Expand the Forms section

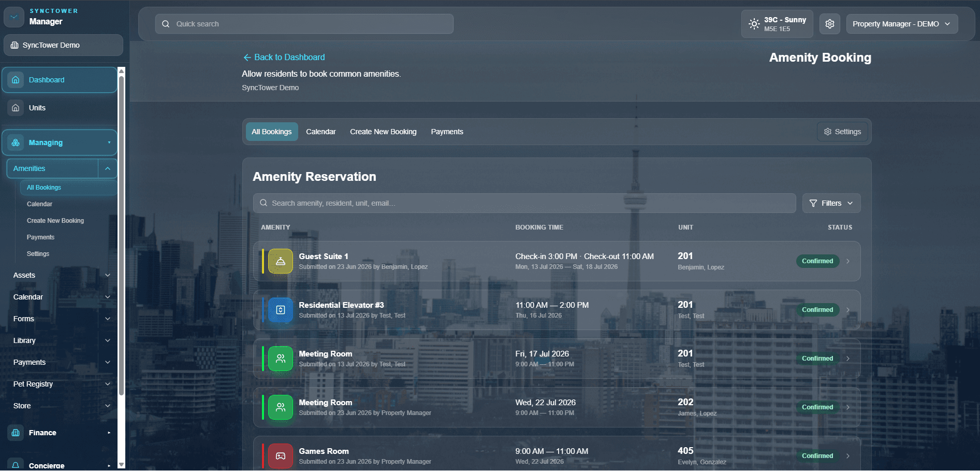pos(108,319)
